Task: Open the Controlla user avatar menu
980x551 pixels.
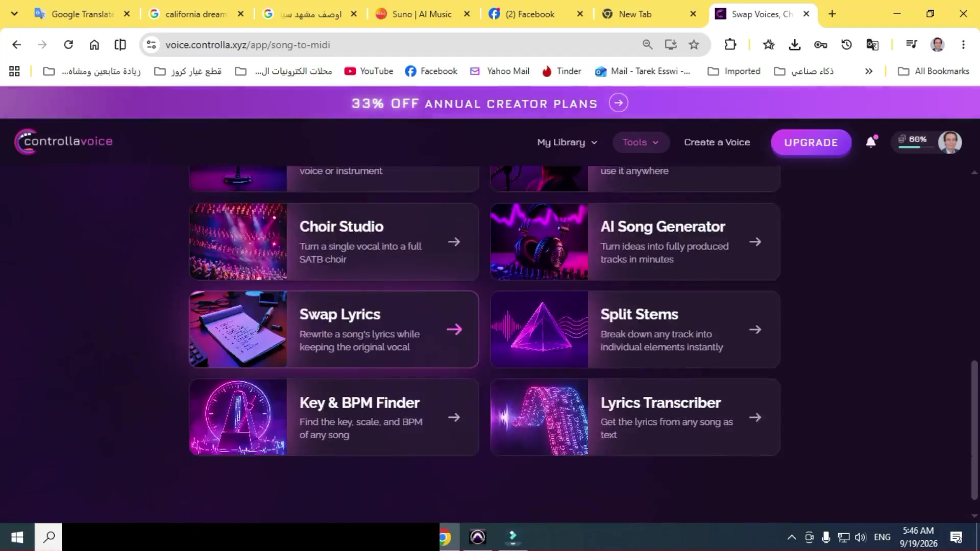Action: click(x=950, y=142)
